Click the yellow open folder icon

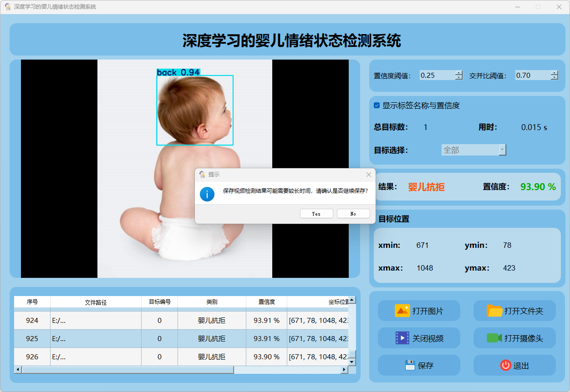pyautogui.click(x=494, y=311)
